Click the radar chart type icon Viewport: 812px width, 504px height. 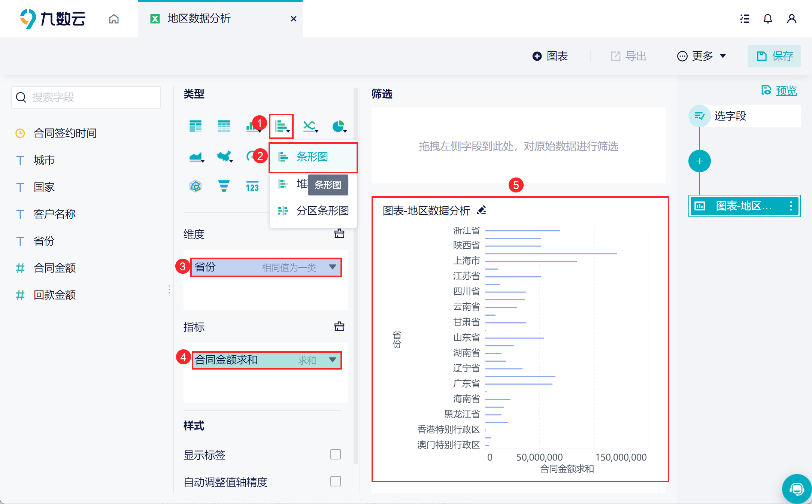[195, 186]
